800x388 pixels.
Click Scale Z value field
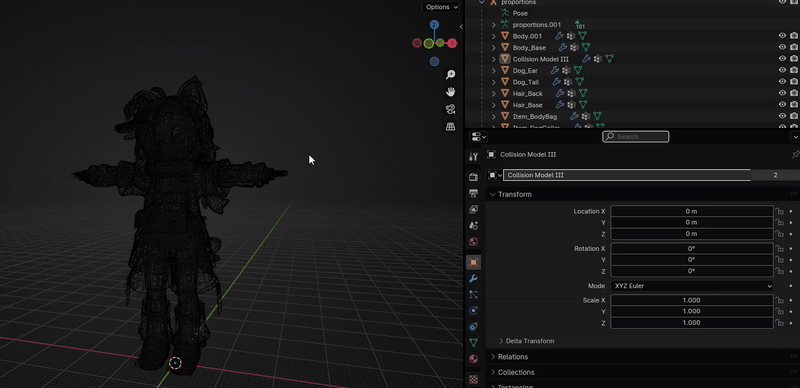coord(692,323)
